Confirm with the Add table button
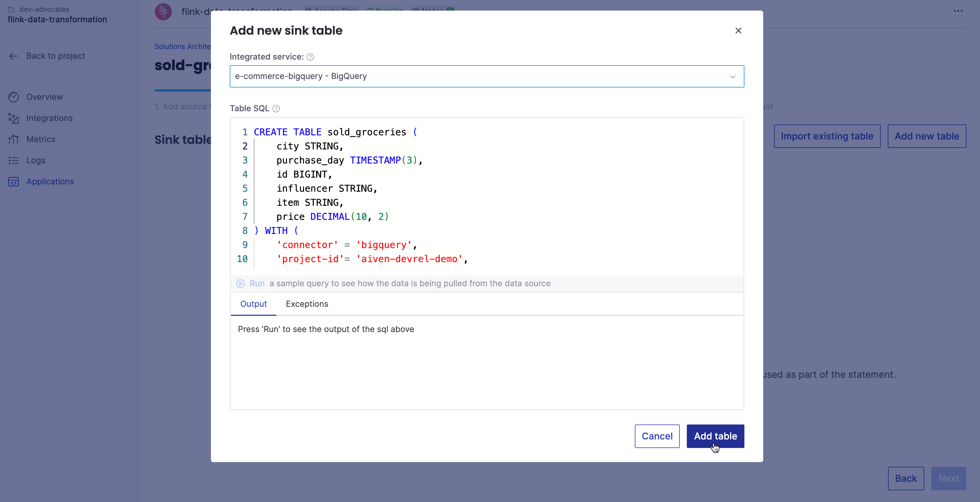This screenshot has height=502, width=980. (715, 436)
